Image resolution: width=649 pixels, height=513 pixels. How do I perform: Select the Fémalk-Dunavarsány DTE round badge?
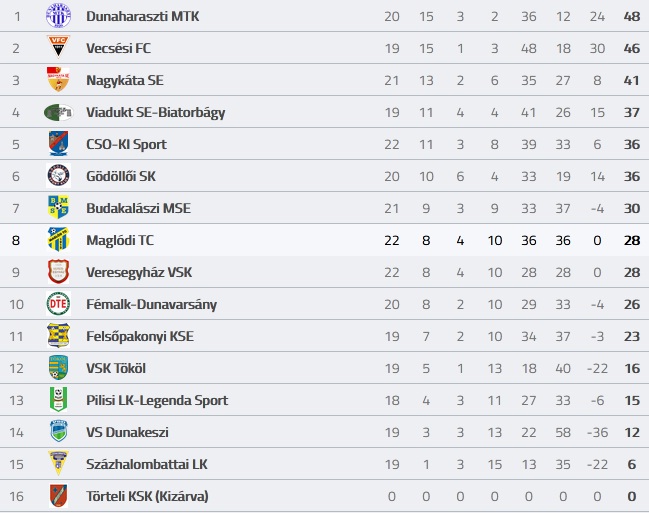[x=58, y=303]
